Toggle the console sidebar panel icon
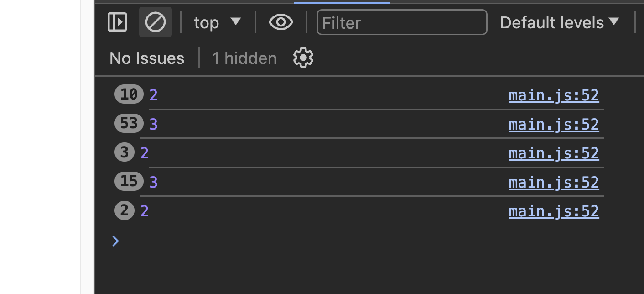The height and width of the screenshot is (294, 644). tap(117, 22)
